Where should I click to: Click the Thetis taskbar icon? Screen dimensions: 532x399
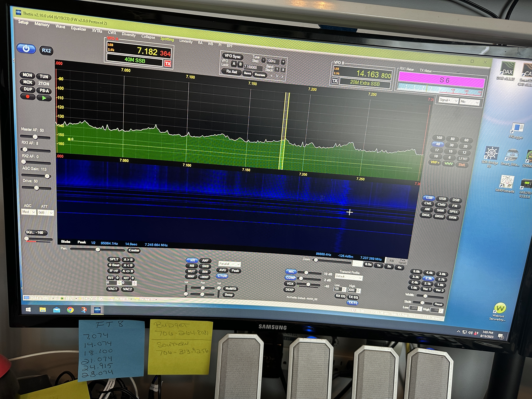pyautogui.click(x=97, y=310)
